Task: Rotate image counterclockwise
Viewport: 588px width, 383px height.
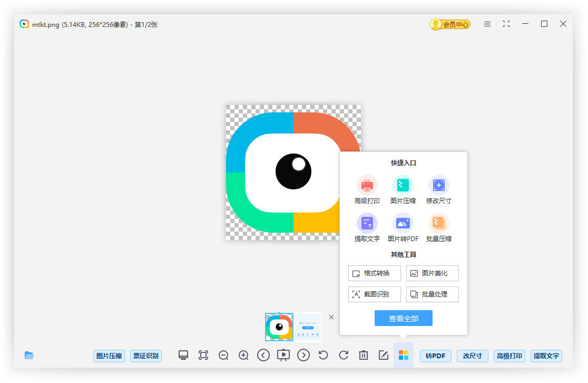Action: (x=324, y=355)
